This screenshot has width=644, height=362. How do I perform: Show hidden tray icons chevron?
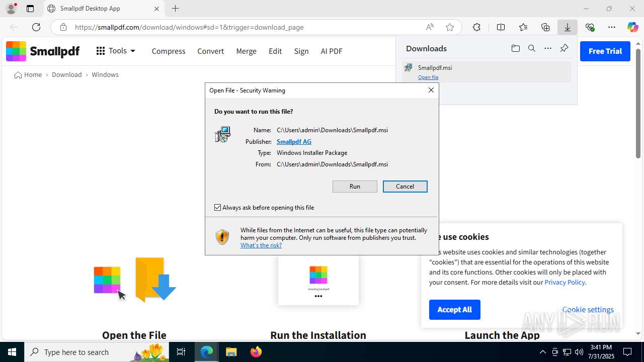coord(542,352)
